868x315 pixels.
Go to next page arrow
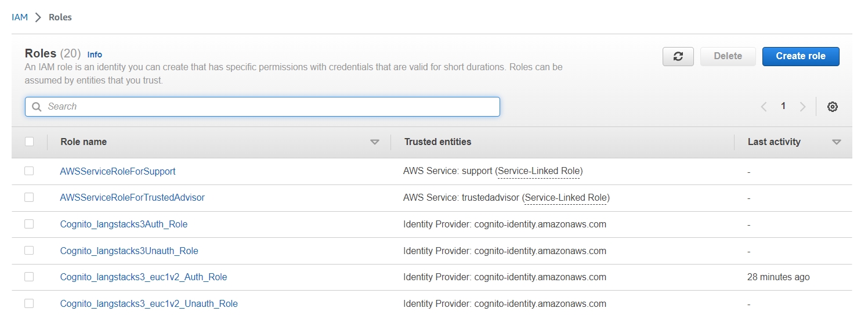pos(802,107)
